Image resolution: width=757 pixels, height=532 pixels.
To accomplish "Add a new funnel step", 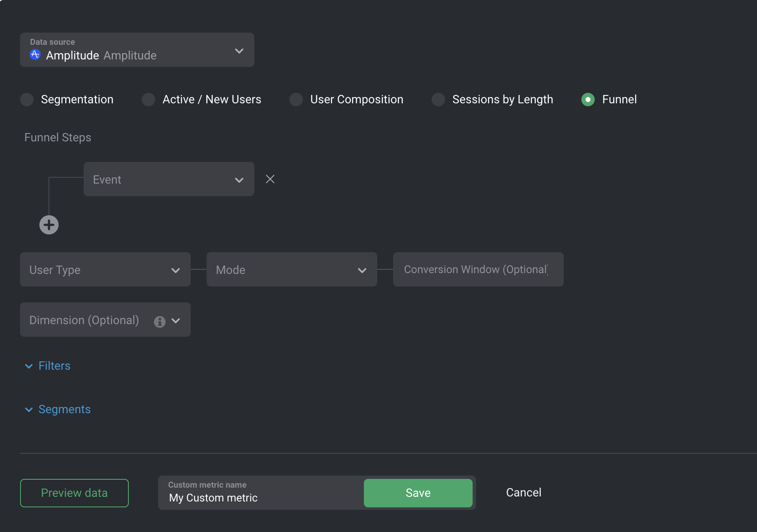I will [x=49, y=225].
